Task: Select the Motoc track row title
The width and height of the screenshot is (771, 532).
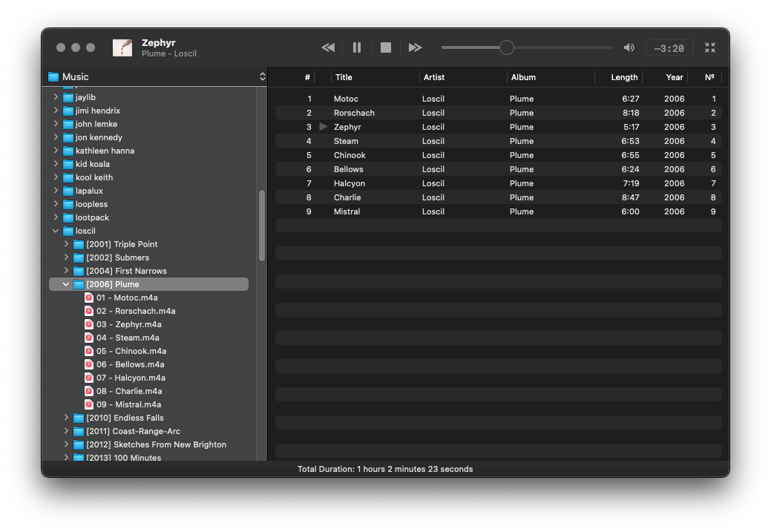Action: point(346,99)
